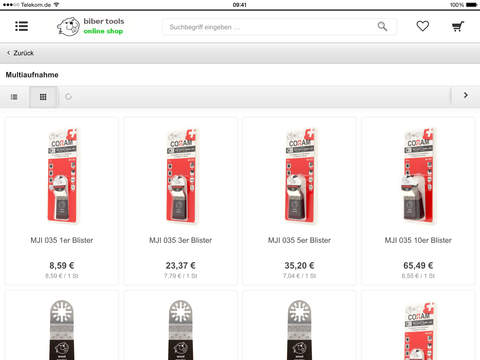
Task: Open MJI 035 1er Blister product image
Action: point(62,176)
